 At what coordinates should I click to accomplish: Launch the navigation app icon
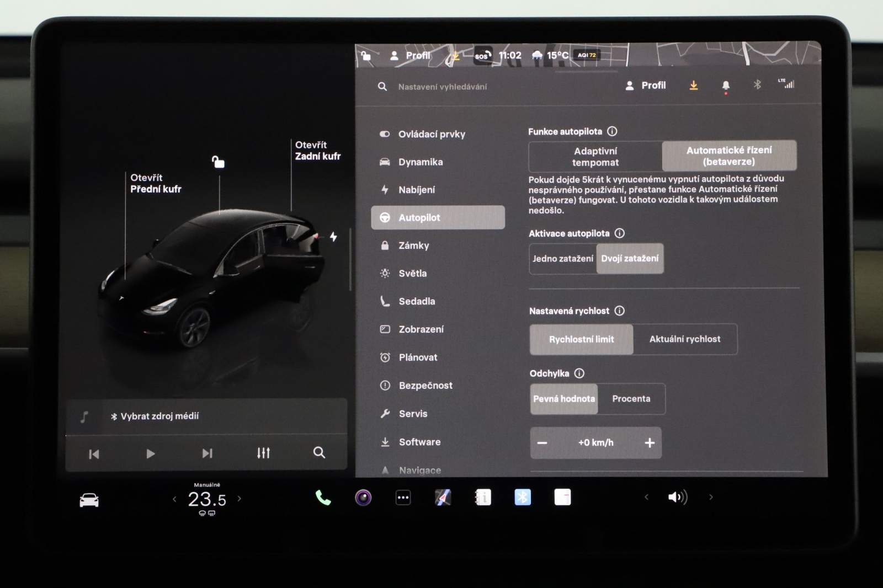coord(442,498)
